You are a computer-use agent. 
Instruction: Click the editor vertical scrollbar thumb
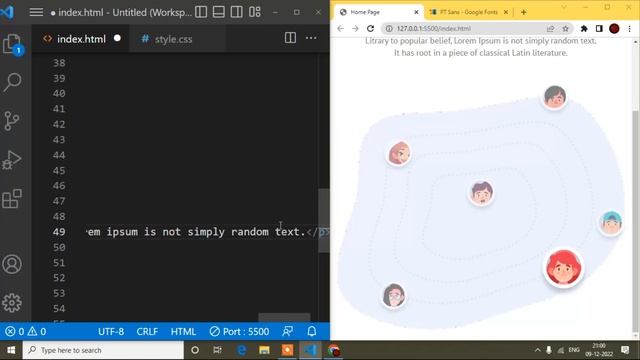coord(324,220)
